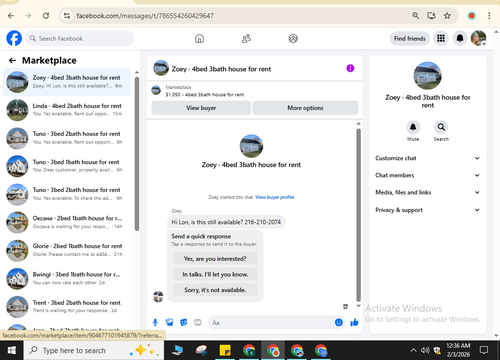Click More options button
Viewport: 500px width, 360px height.
(305, 108)
